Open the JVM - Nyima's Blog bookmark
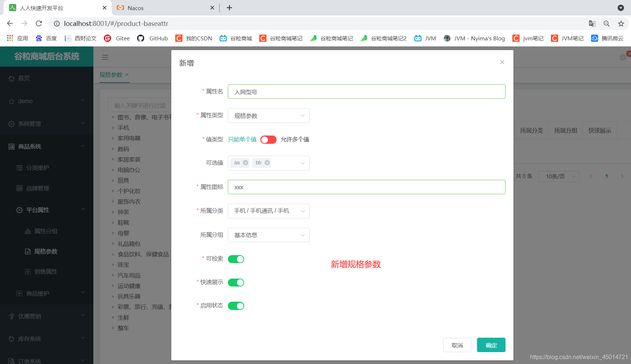 [x=474, y=38]
